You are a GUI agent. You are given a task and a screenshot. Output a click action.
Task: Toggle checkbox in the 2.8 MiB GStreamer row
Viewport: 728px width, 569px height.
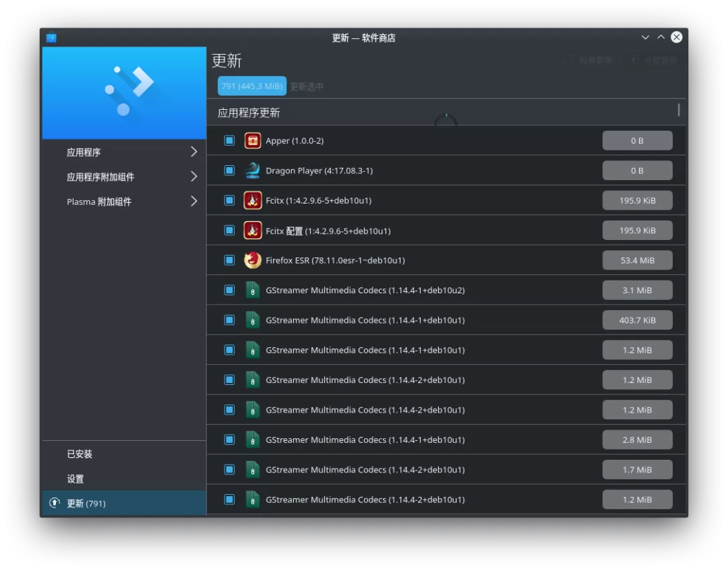pos(229,440)
